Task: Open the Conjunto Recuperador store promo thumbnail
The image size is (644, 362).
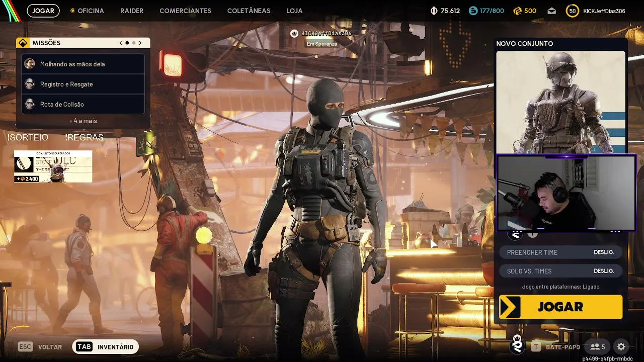Action: (x=53, y=166)
